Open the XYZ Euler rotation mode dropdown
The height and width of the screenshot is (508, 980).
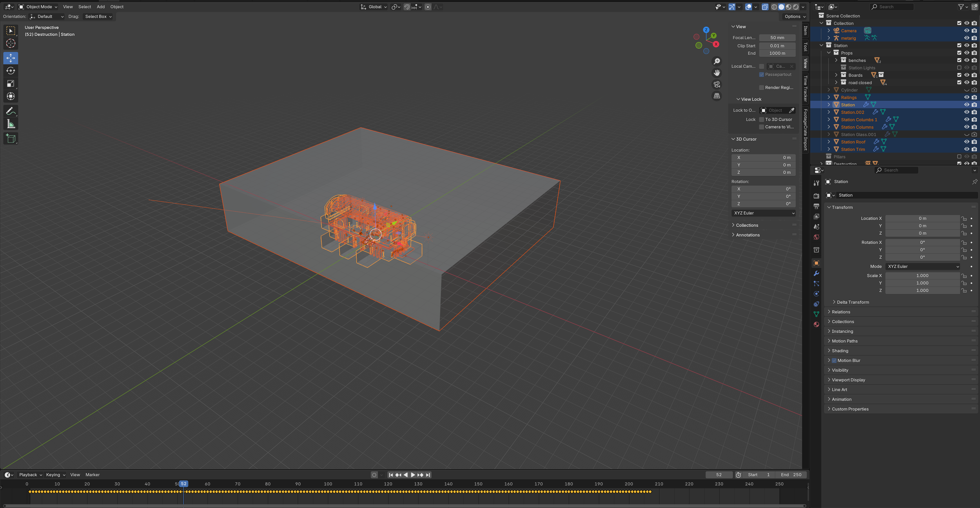(x=923, y=267)
